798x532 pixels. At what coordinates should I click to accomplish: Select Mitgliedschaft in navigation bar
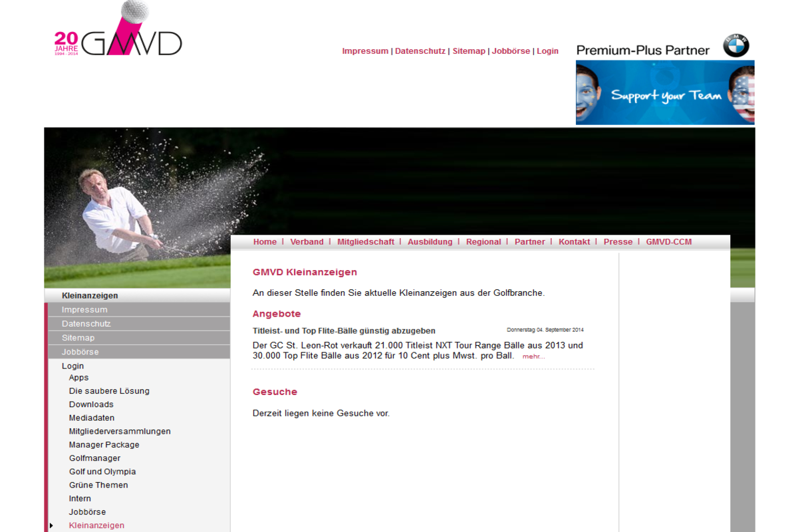pos(365,242)
